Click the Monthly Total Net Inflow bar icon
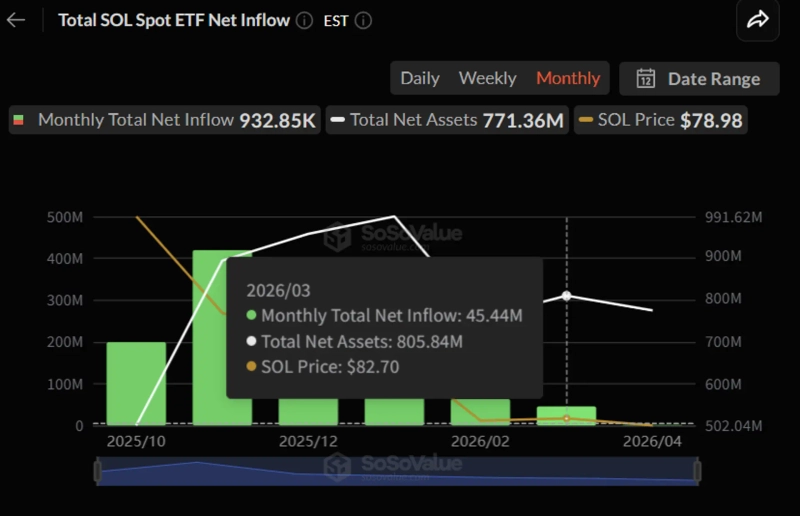 coord(20,121)
